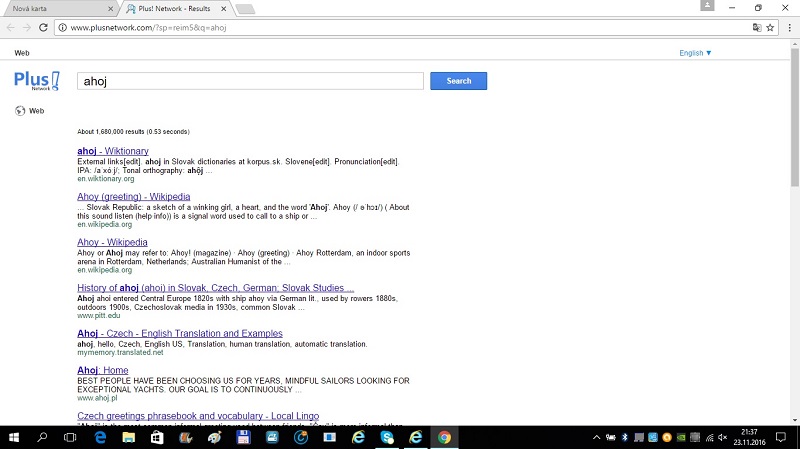
Task: Select the Web filter in left sidebar
Action: (36, 111)
